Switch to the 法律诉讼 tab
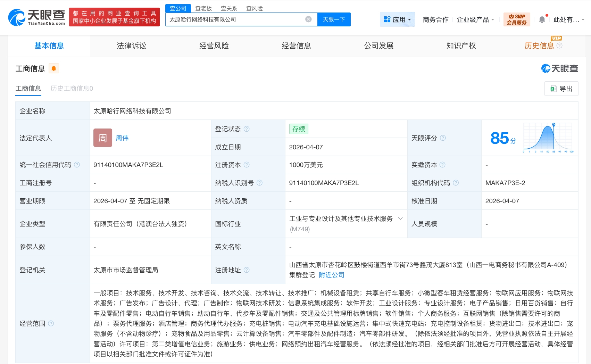The image size is (591, 364). tap(132, 46)
